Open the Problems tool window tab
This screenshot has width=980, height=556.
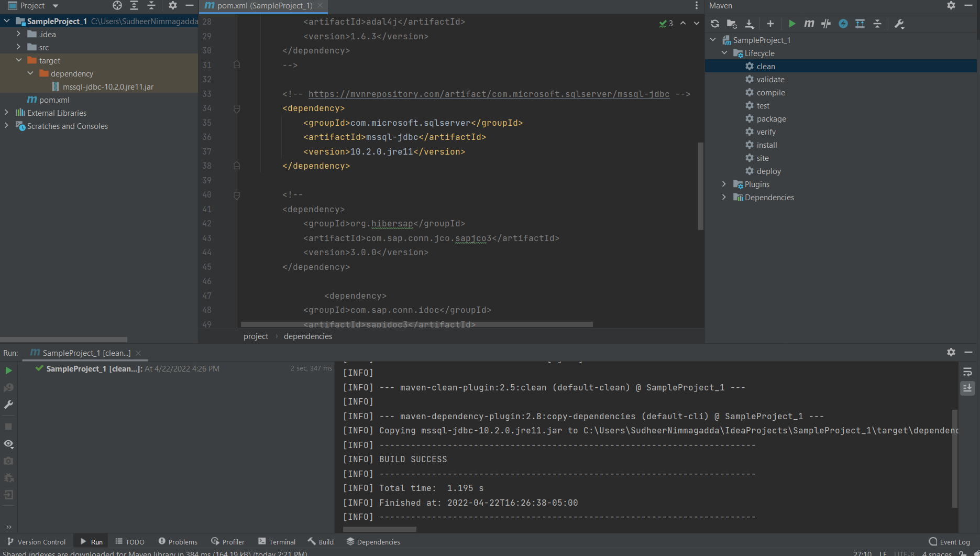178,542
